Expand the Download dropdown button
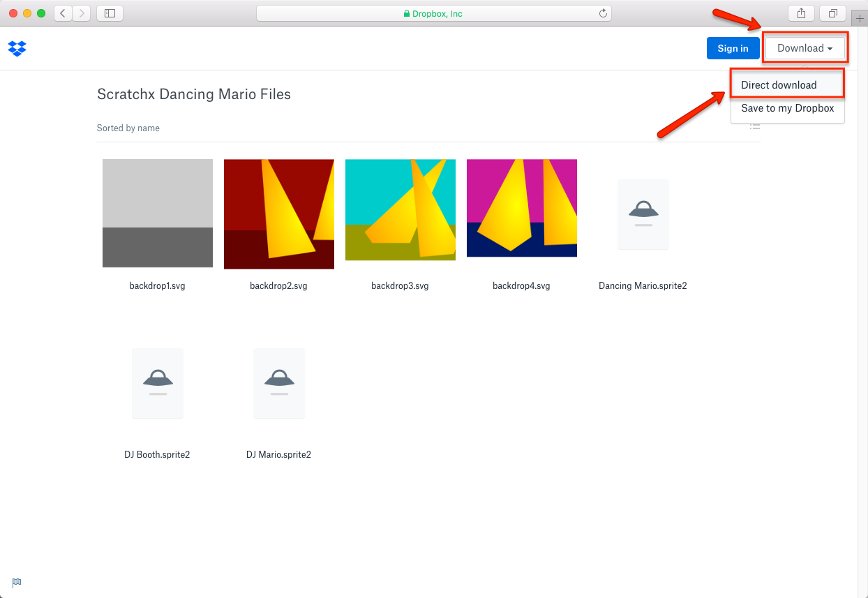868x598 pixels. pyautogui.click(x=805, y=48)
